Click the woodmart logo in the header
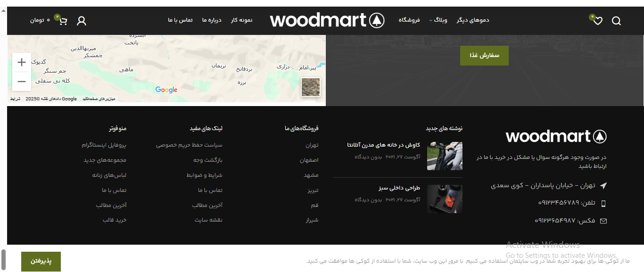The height and width of the screenshot is (272, 644). [x=326, y=20]
